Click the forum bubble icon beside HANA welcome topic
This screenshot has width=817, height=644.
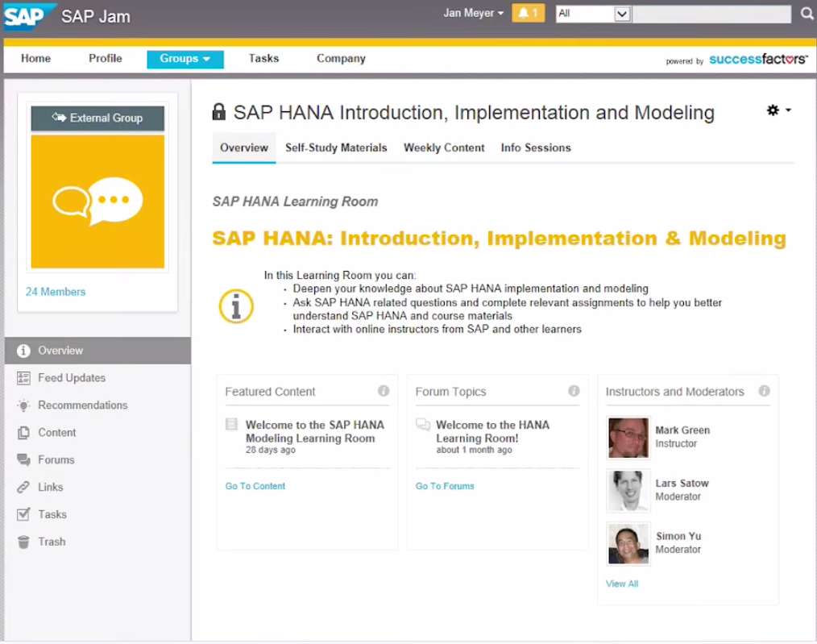(422, 424)
